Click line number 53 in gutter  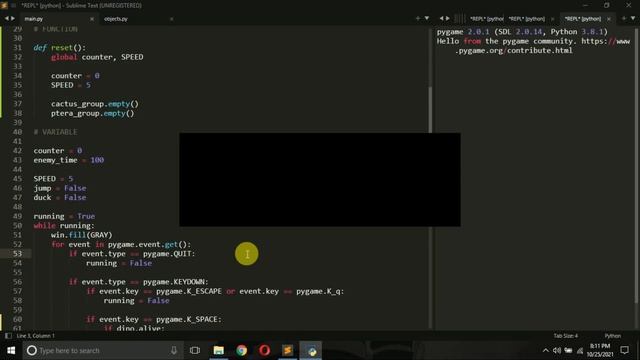coord(17,253)
